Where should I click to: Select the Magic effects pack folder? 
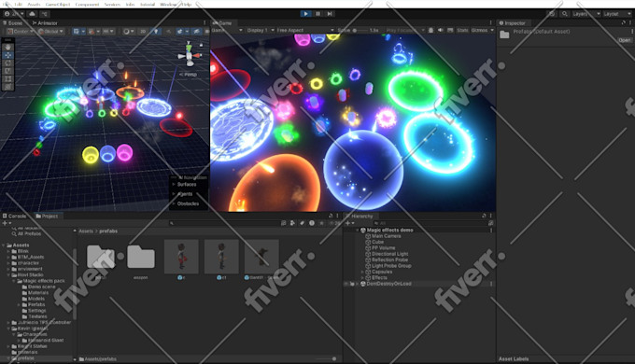click(44, 281)
